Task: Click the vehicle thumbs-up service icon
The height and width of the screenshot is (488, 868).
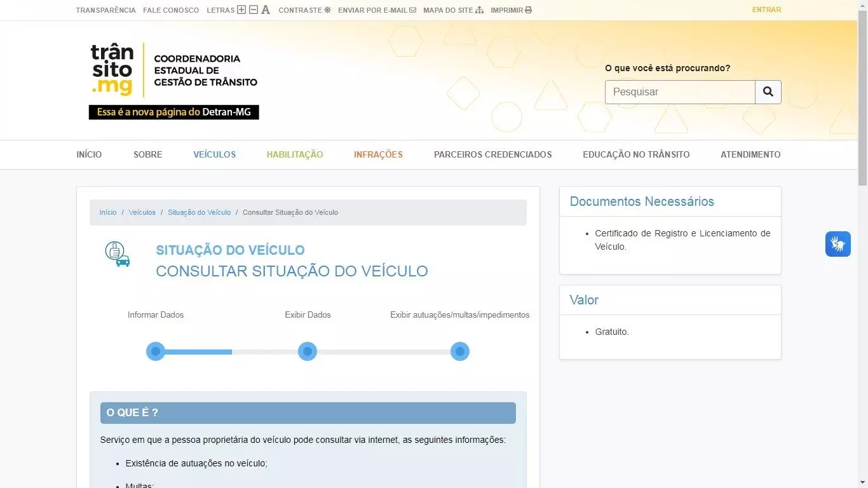Action: click(x=118, y=254)
